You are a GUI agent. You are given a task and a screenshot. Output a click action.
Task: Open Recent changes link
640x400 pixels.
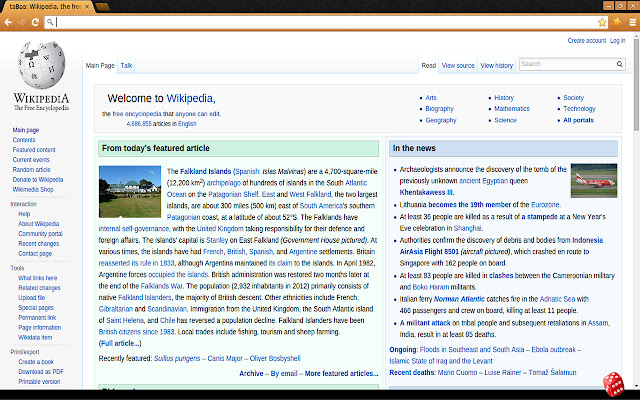pyautogui.click(x=38, y=244)
